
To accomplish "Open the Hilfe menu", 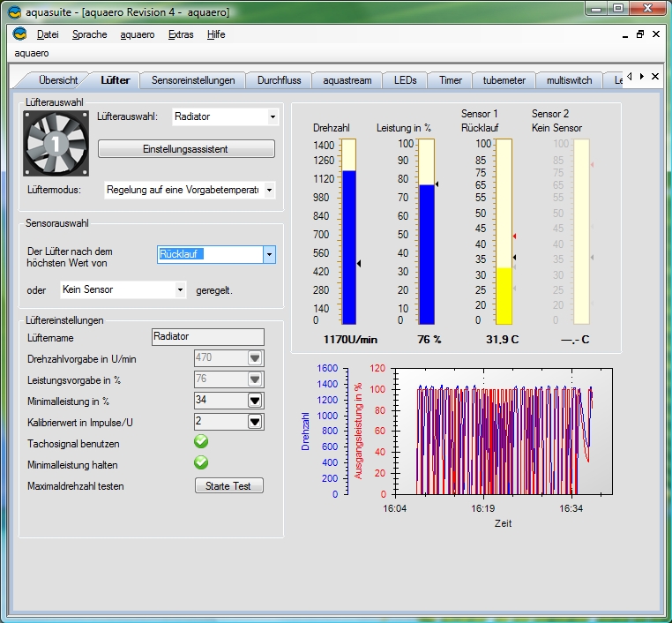I will coord(216,34).
